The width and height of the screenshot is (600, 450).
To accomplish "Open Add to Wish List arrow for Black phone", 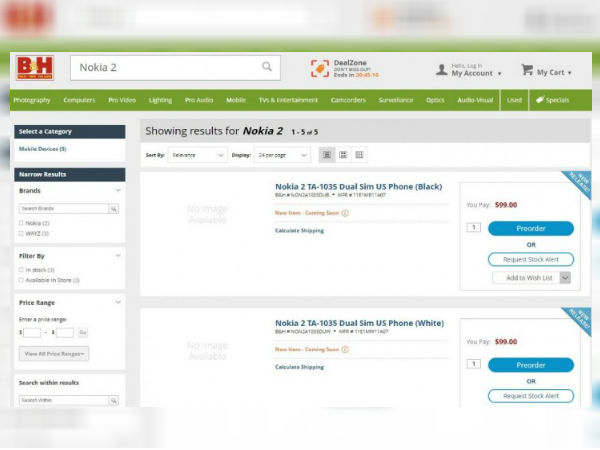I will [565, 278].
